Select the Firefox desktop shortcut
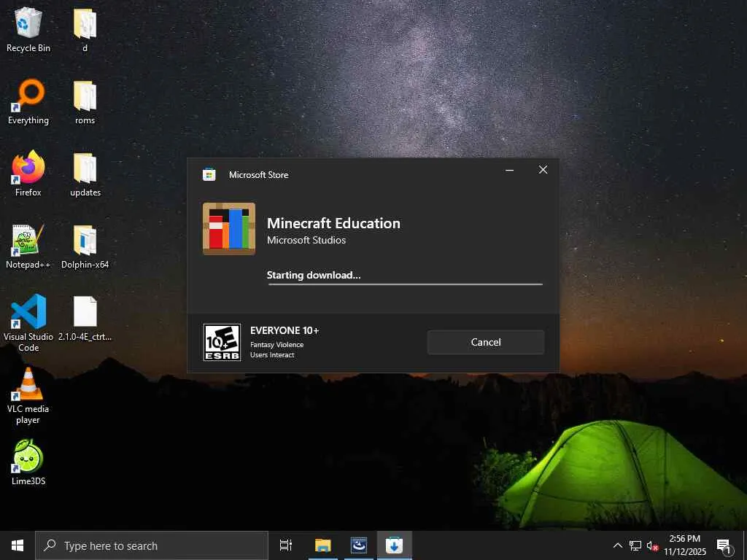The width and height of the screenshot is (747, 560). 28,174
